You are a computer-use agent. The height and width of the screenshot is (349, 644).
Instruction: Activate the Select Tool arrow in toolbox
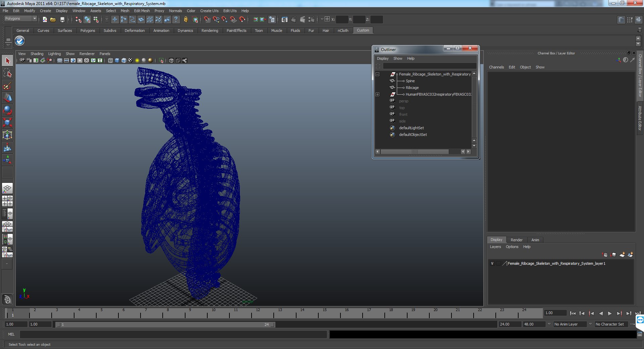[7, 61]
